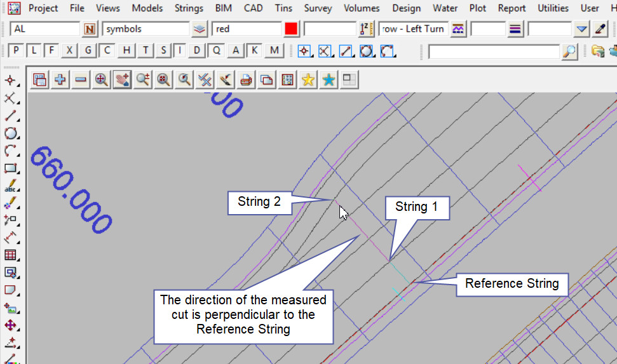Open the view menu icon in view toolbar

point(39,80)
